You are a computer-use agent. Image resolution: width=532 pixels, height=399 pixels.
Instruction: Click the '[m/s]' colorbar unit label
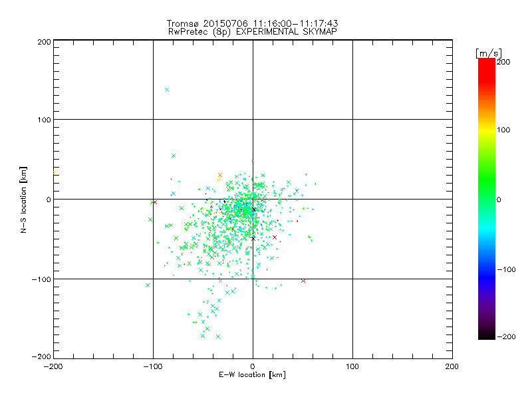click(x=489, y=53)
